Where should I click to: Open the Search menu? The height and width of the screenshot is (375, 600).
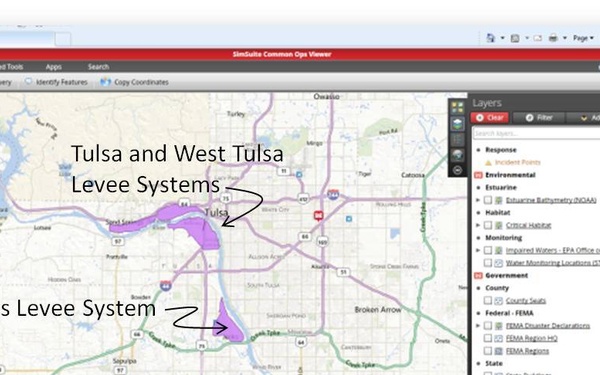[98, 67]
